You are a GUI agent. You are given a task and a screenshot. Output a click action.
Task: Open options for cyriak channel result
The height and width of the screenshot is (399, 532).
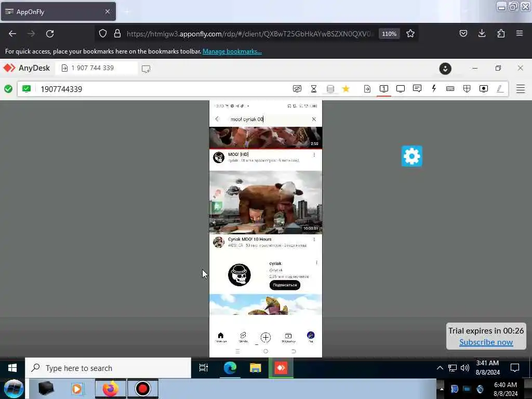coord(316,262)
